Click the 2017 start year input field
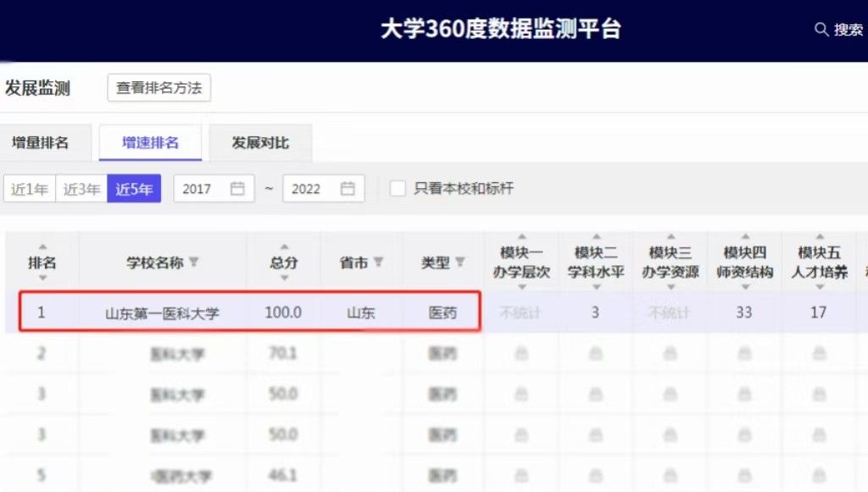The height and width of the screenshot is (492, 868). (x=202, y=189)
